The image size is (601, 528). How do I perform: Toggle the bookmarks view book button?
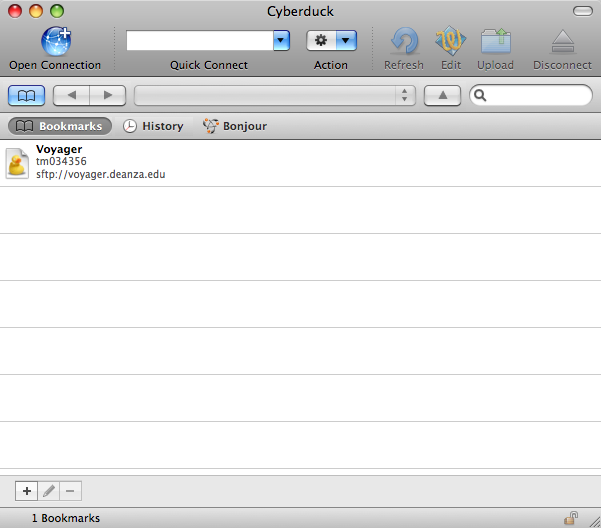pos(26,95)
